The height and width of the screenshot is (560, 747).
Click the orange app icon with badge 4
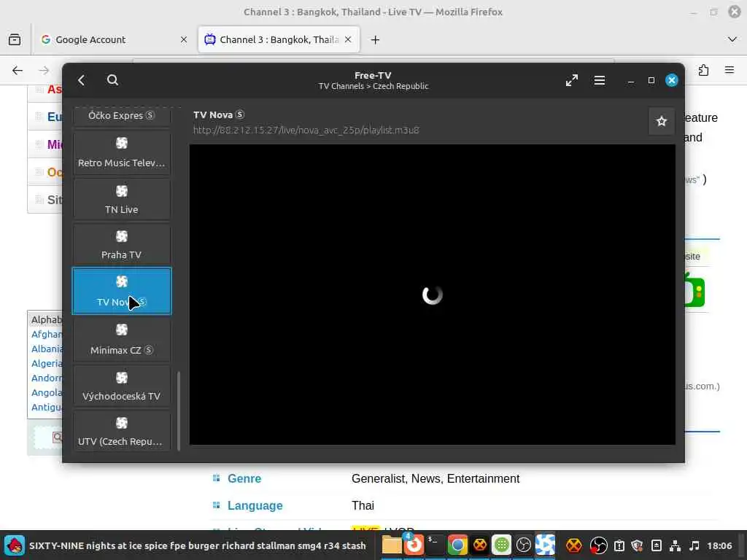(414, 545)
